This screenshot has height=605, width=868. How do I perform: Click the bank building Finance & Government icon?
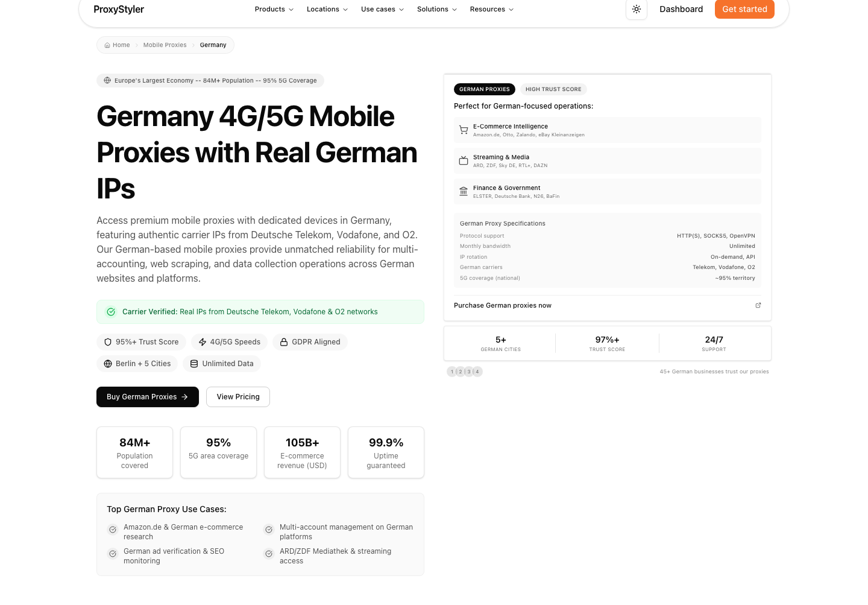tap(464, 191)
